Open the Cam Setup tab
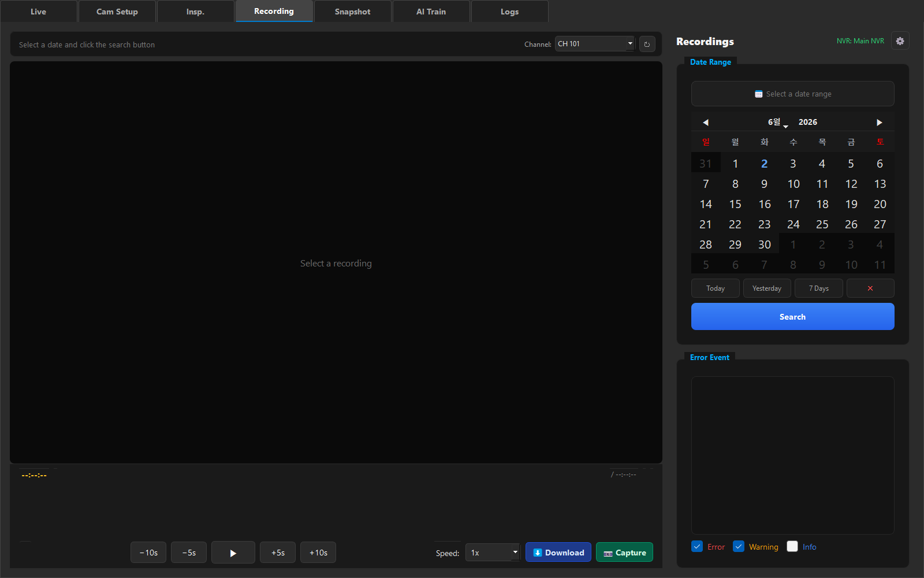Viewport: 924px width, 578px height. 117,12
